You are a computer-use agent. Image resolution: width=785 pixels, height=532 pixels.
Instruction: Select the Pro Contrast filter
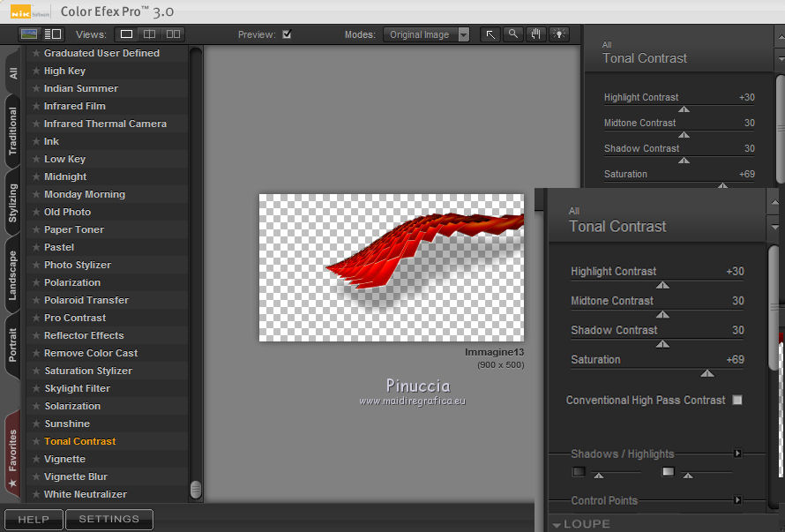75,318
